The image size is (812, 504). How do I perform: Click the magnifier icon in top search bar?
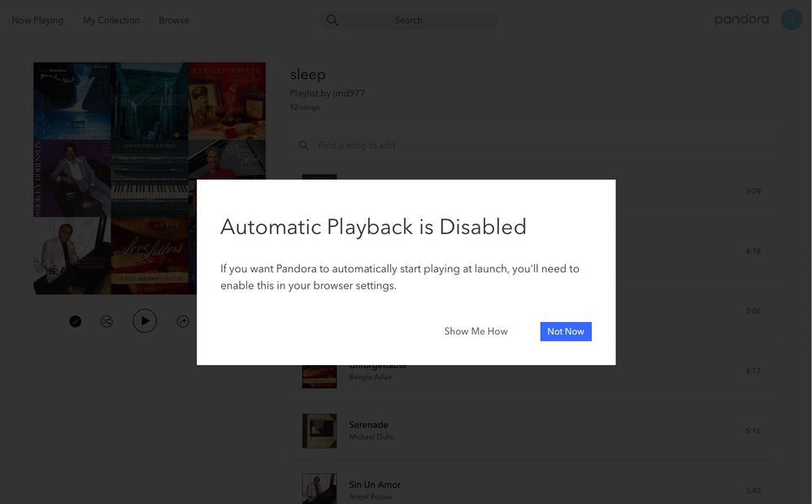[x=332, y=20]
